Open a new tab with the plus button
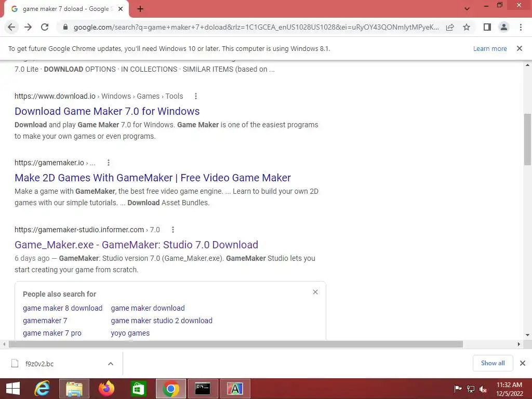The image size is (532, 399). (140, 9)
